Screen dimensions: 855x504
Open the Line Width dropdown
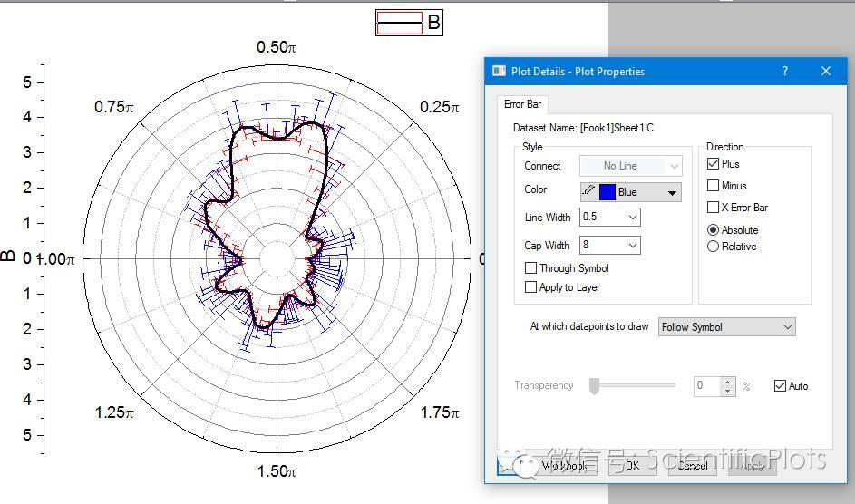[x=632, y=218]
